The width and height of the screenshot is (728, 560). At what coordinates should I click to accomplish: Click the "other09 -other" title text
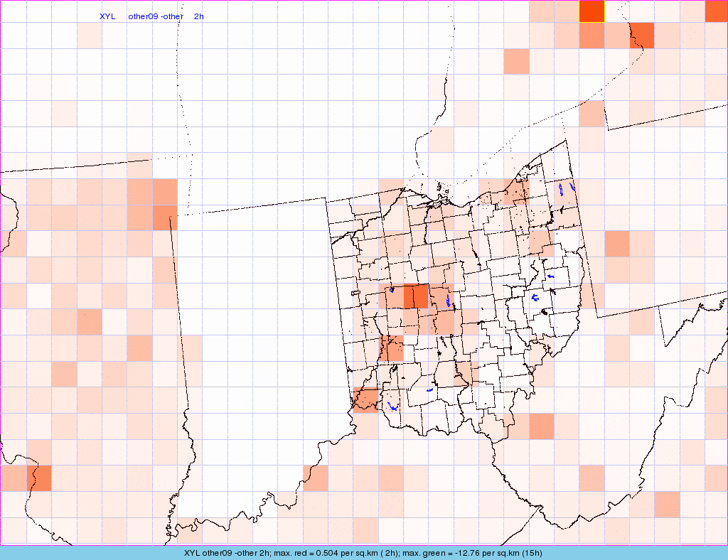(x=155, y=16)
